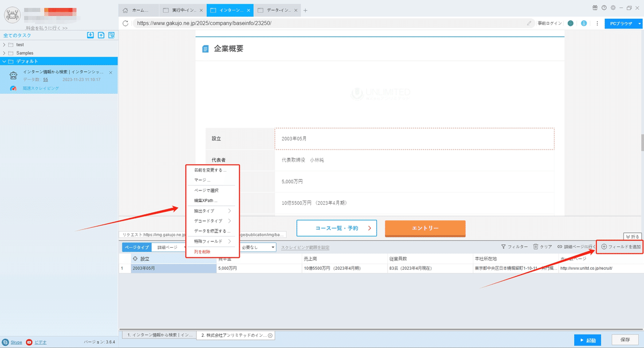Click the blue 起動 start button
Viewport: 644px width, 348px height.
click(x=587, y=340)
